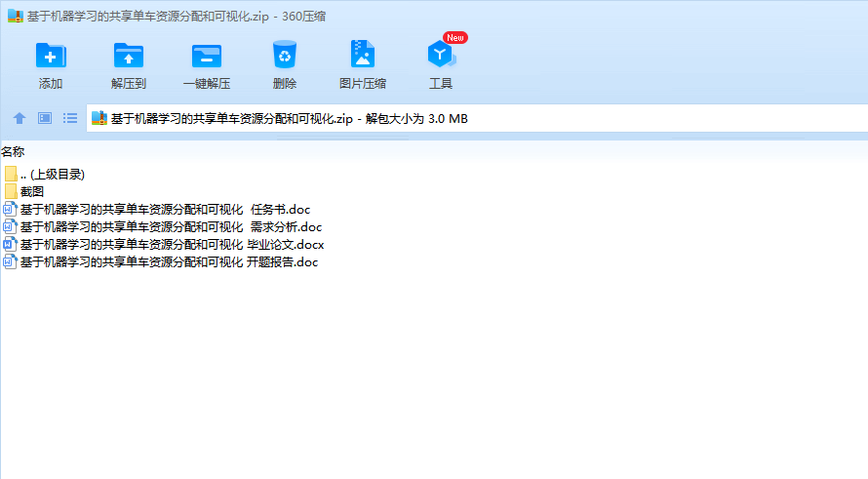Click the Word icon beside 需求分析.doc
Viewport: 868px width, 479px height.
[x=10, y=227]
